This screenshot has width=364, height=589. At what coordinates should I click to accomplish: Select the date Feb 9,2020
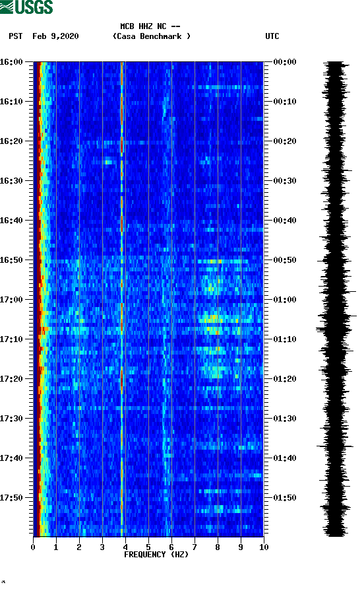[55, 36]
